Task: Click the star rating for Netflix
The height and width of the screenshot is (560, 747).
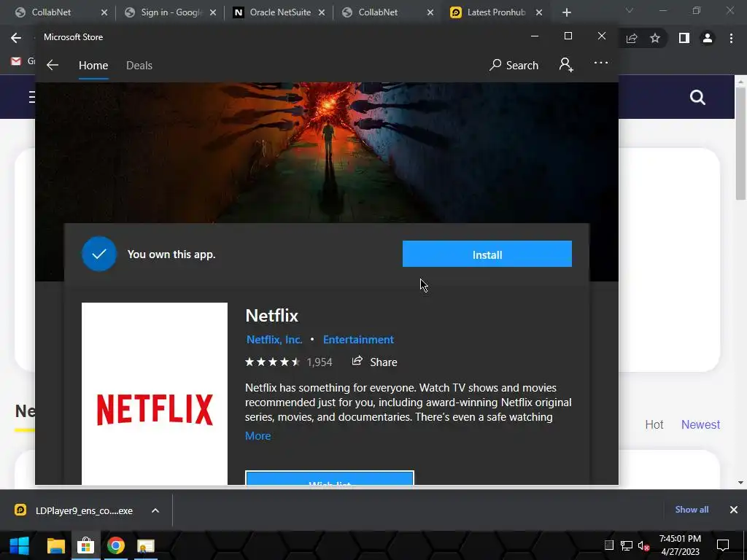Action: click(272, 362)
